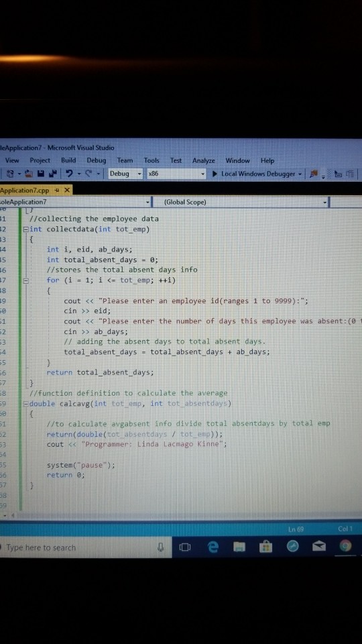This screenshot has width=362, height=644.
Task: Click the Ln 69 status bar indicator
Action: [296, 529]
